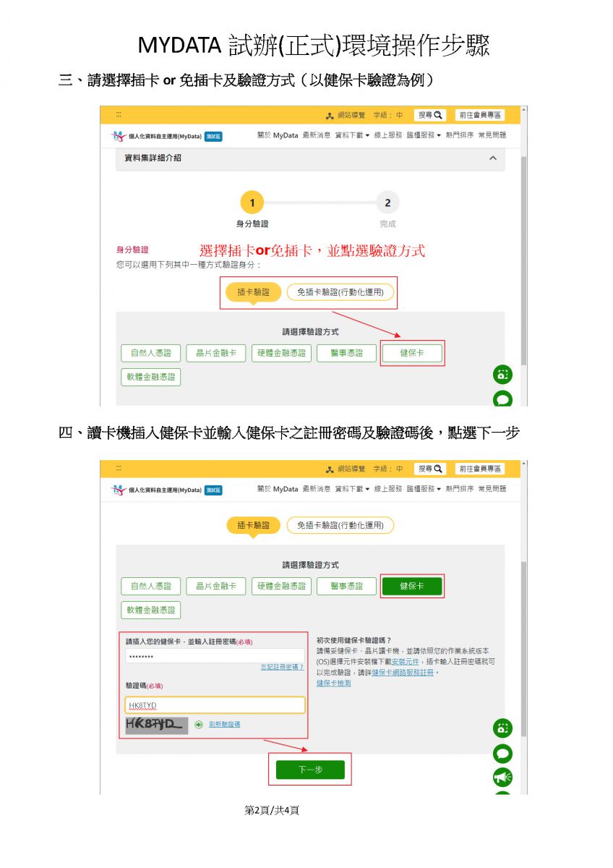Open 關於 MyData menu in step 3 screenshot

[278, 135]
